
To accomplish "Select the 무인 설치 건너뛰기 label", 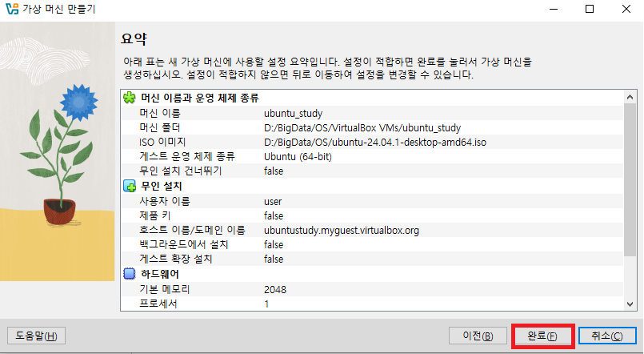I will 180,171.
